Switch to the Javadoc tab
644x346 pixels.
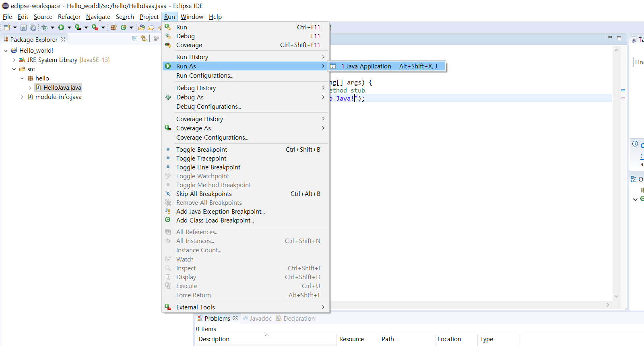(x=257, y=319)
